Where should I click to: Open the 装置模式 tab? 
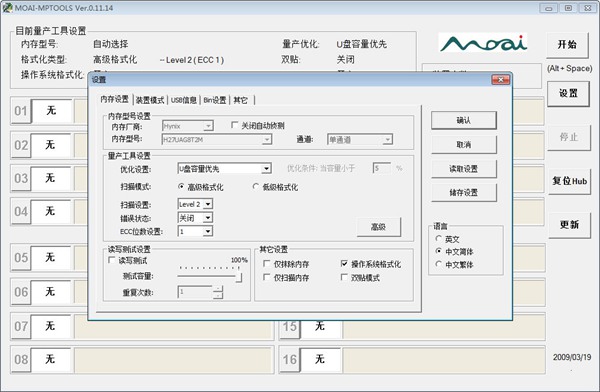[x=150, y=100]
